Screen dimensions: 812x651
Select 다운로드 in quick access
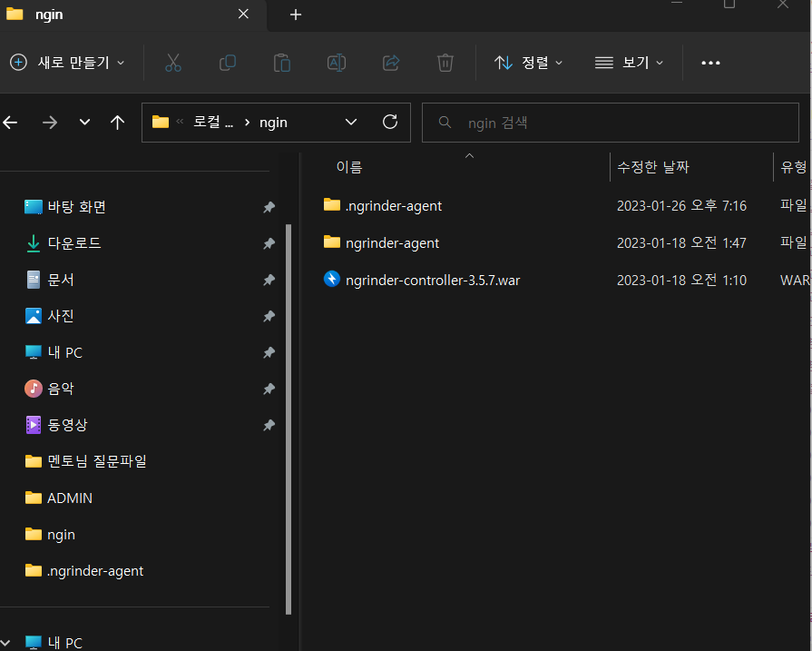pos(74,243)
